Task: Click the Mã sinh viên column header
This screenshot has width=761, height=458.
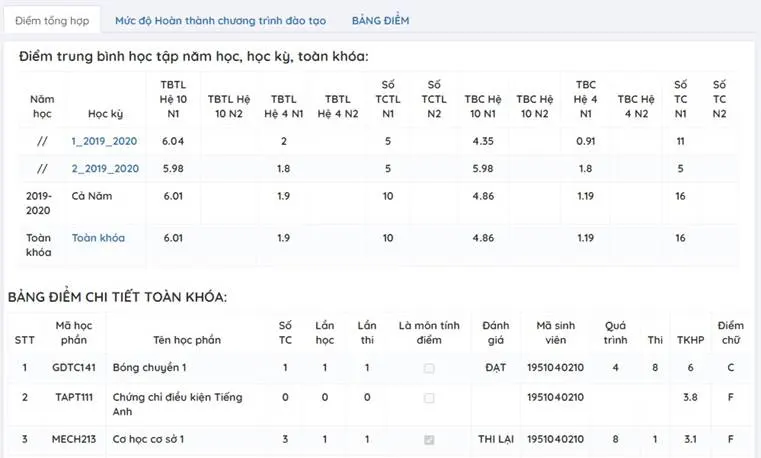Action: tap(558, 332)
